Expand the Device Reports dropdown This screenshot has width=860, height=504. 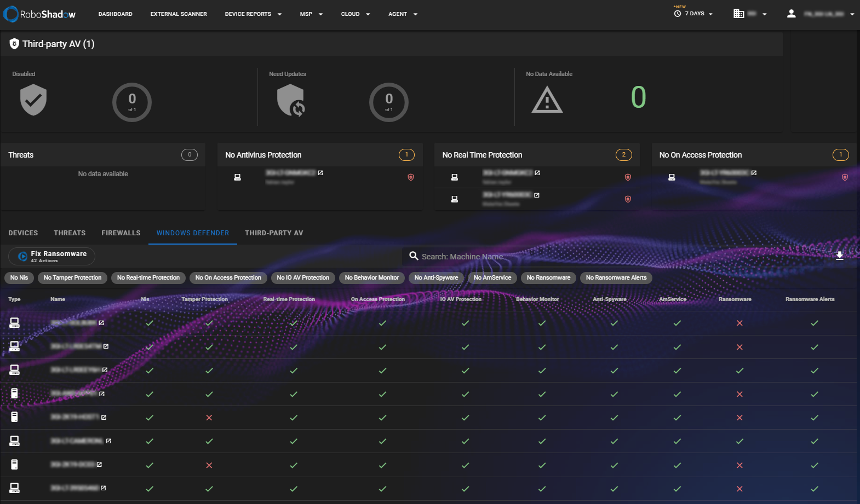pyautogui.click(x=253, y=14)
